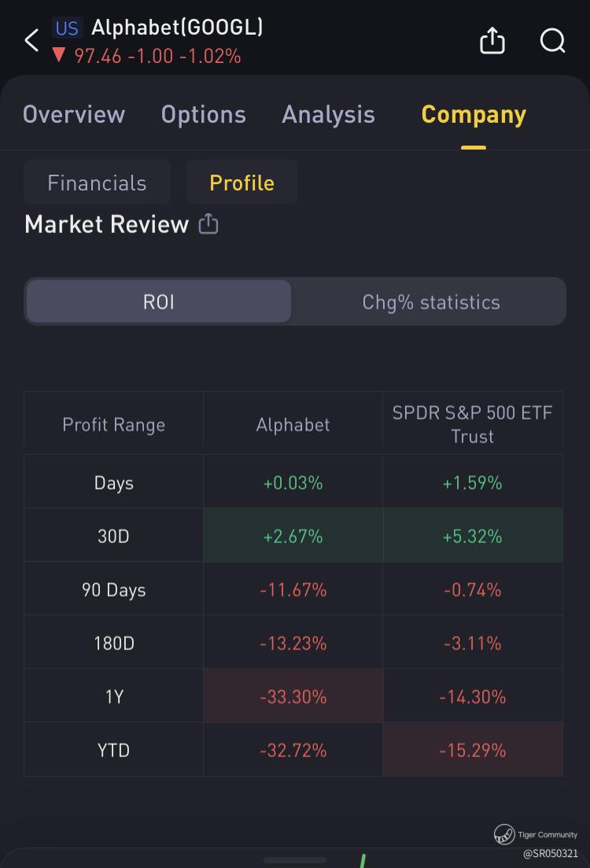Go to the Analysis tab
Screen dimensions: 590x868
[x=328, y=115]
